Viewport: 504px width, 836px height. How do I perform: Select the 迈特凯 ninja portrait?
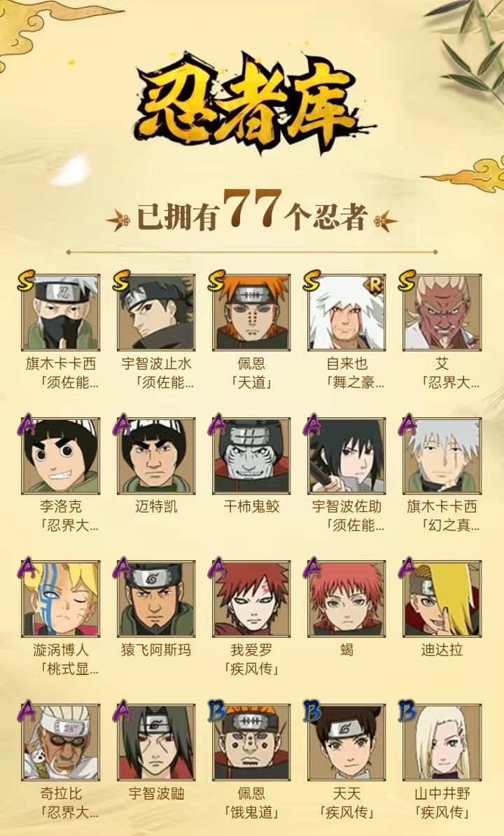tap(156, 456)
